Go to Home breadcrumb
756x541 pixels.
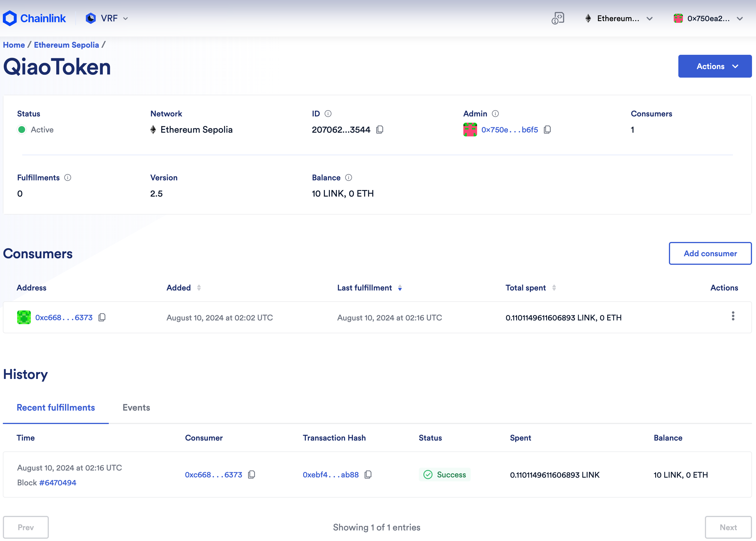[x=14, y=45]
